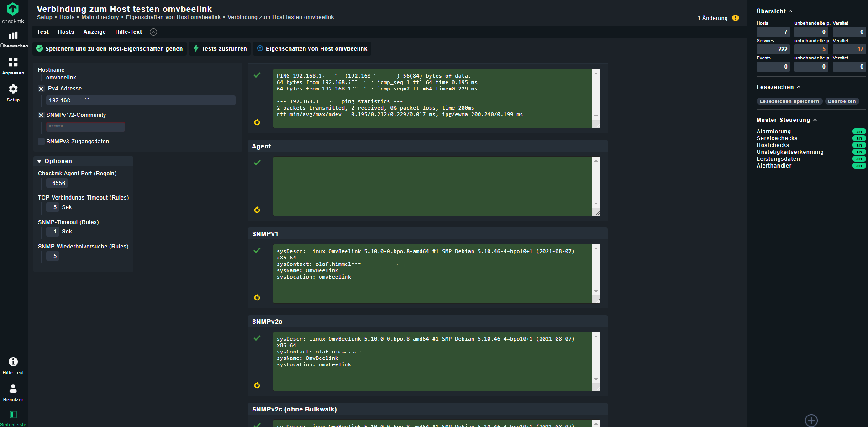Edit the TCP-Verbindungs-Timeout seconds field
The image size is (868, 427).
[53, 207]
